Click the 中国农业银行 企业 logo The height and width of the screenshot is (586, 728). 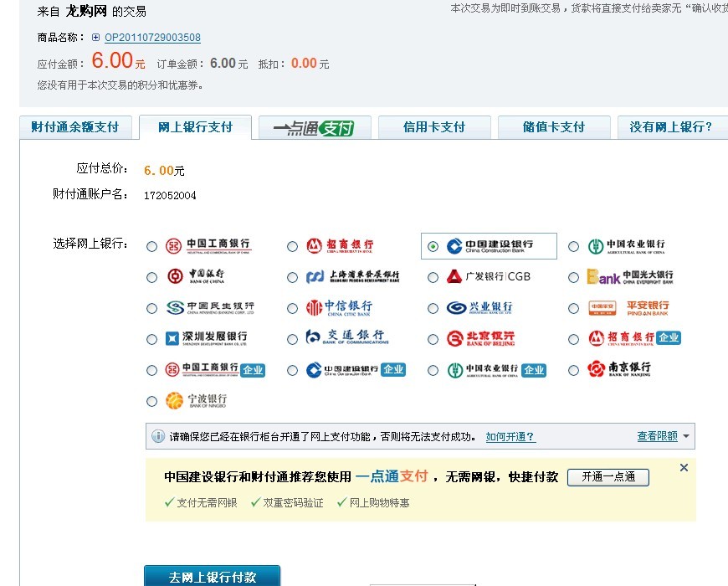[x=497, y=370]
